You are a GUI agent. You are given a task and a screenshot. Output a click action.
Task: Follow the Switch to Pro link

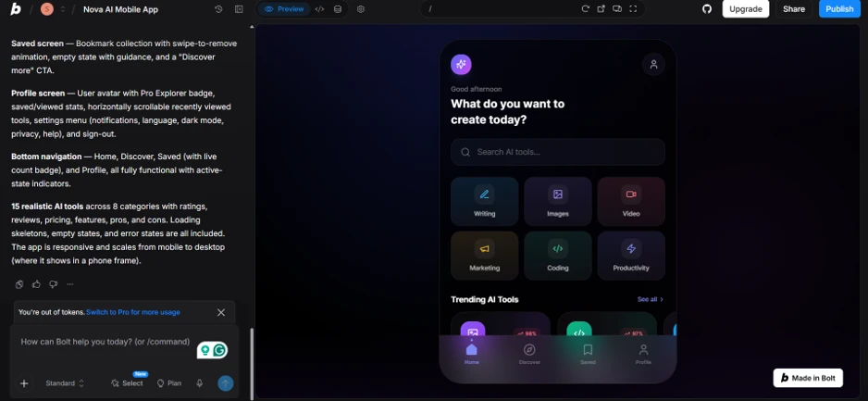pyautogui.click(x=133, y=312)
